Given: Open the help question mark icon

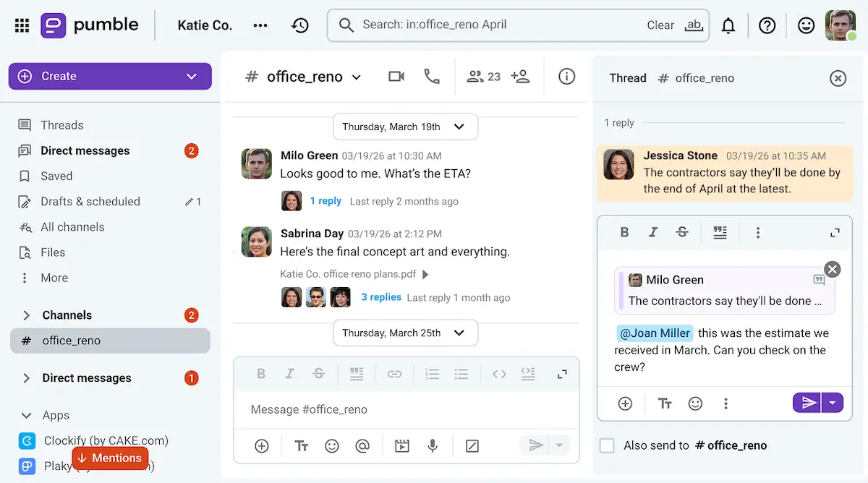Looking at the screenshot, I should click(x=767, y=25).
